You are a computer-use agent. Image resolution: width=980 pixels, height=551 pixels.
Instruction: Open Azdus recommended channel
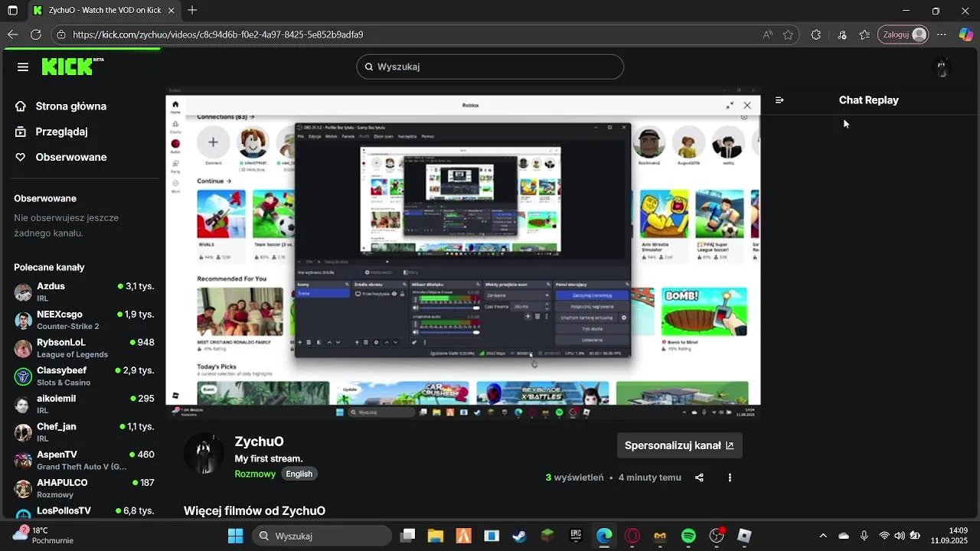pyautogui.click(x=84, y=292)
